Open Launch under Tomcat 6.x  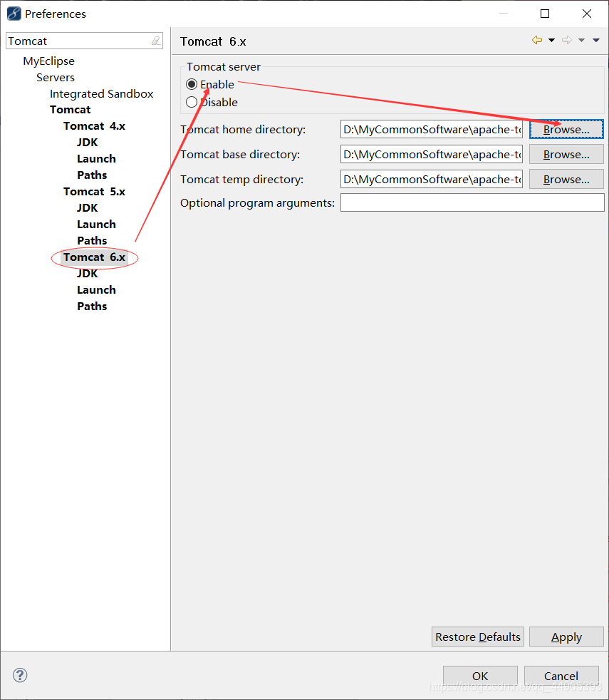pyautogui.click(x=96, y=290)
